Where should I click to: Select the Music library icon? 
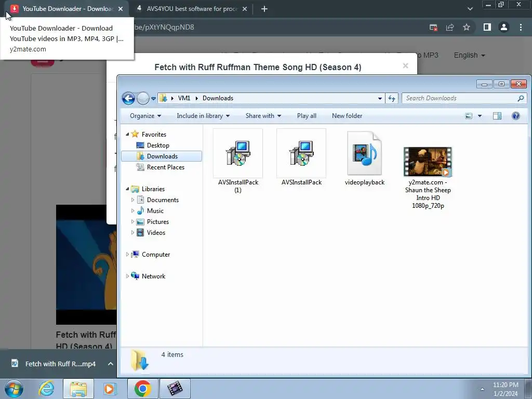pyautogui.click(x=140, y=211)
